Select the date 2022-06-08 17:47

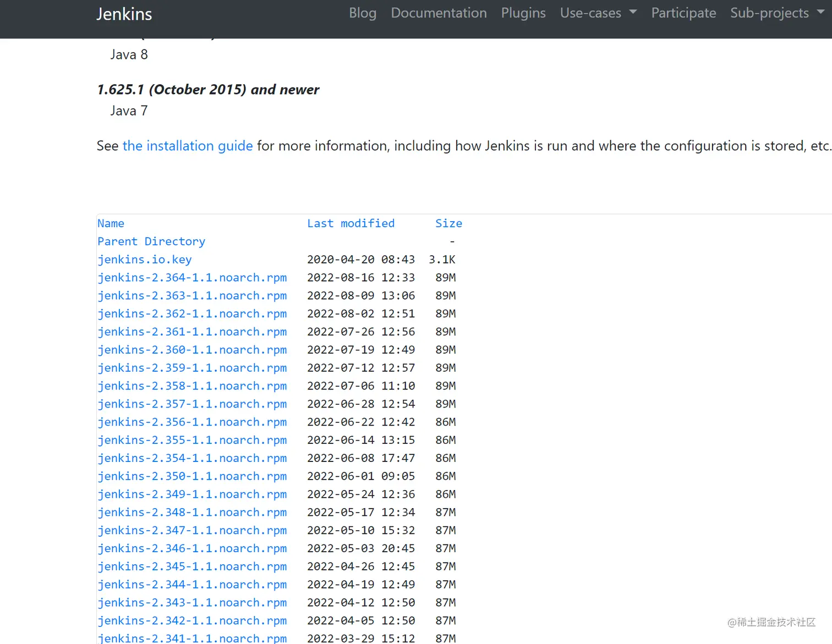(361, 459)
